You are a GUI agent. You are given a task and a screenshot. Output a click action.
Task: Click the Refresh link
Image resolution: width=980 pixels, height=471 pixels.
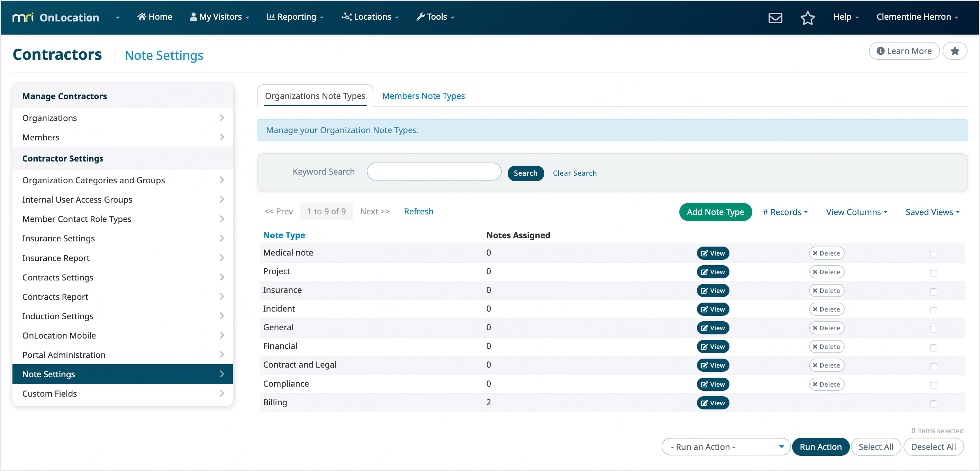point(418,211)
